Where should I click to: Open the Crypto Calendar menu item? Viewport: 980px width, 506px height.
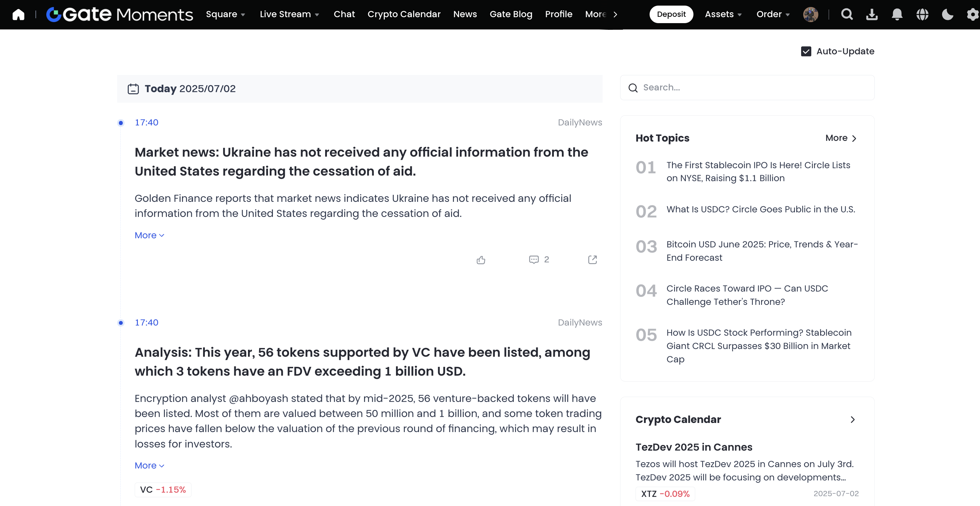[x=404, y=14]
